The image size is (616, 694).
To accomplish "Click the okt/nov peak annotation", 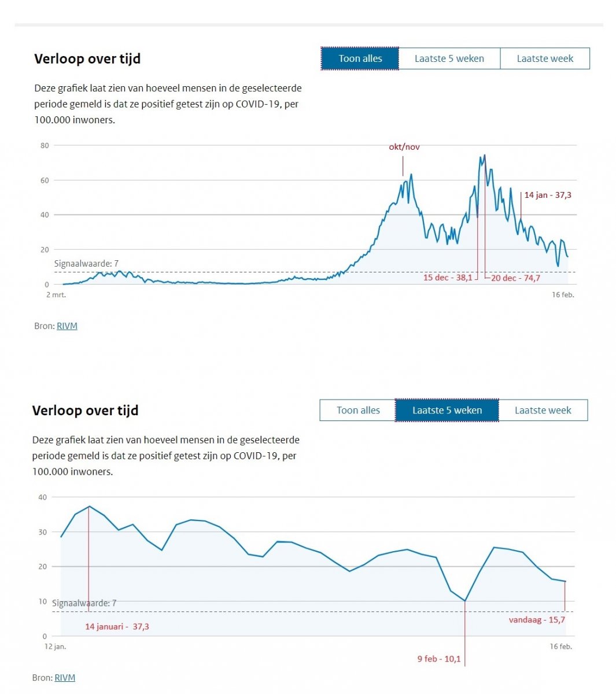I will (x=404, y=147).
